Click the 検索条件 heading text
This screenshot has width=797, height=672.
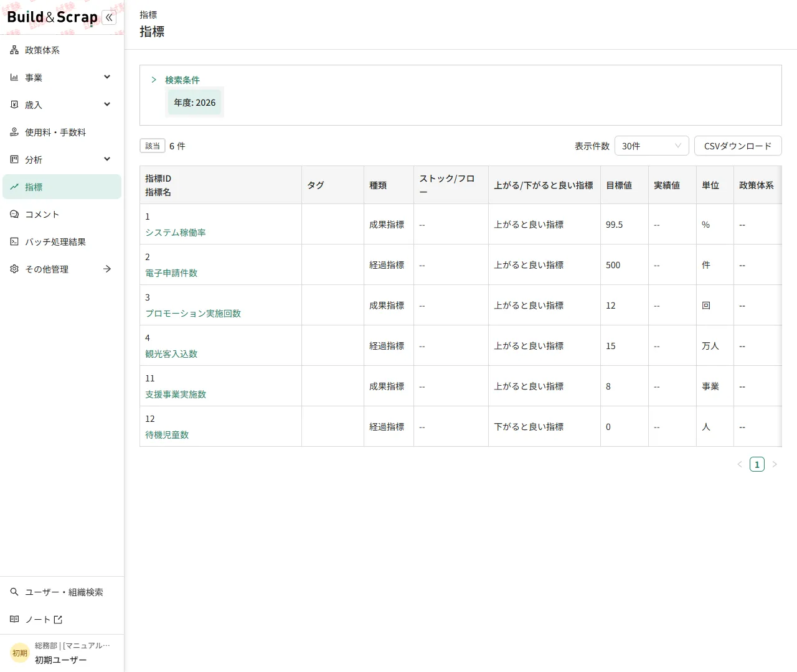pyautogui.click(x=182, y=80)
